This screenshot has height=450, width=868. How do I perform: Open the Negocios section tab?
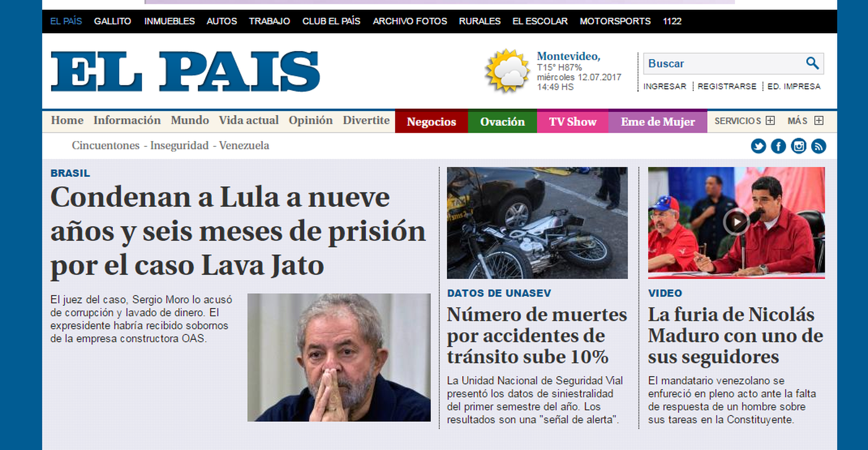[431, 121]
